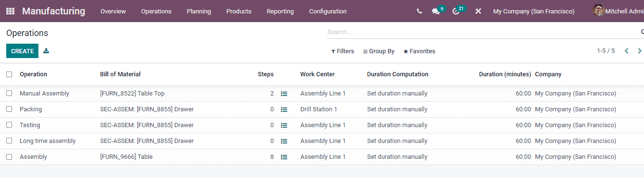The image size is (644, 178).
Task: Click the Mitchell Admin avatar
Action: point(598,11)
